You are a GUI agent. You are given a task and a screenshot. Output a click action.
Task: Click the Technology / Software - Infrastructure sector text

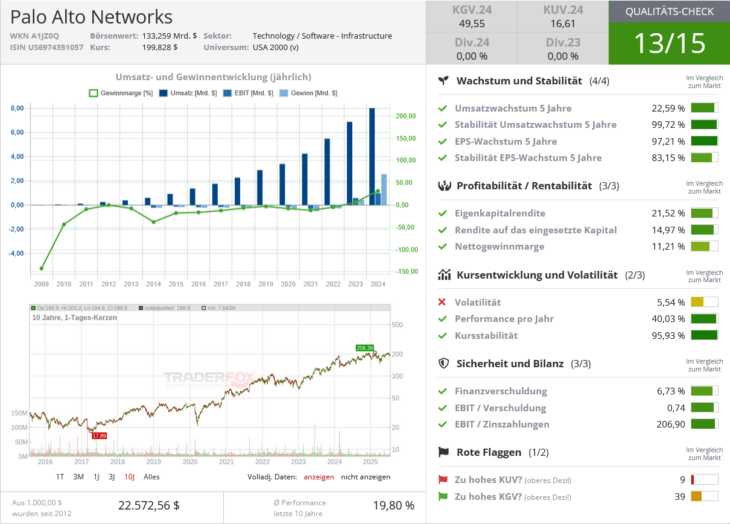pos(322,36)
